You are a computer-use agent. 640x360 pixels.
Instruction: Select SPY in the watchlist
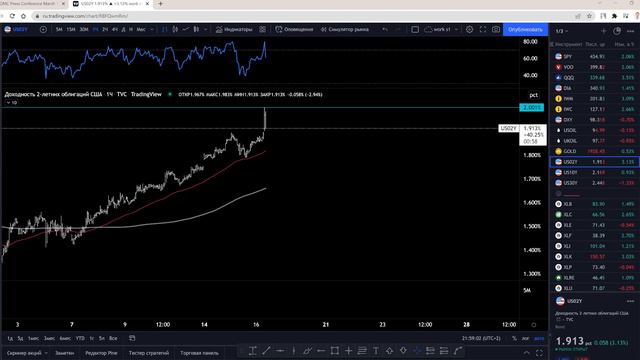(x=595, y=56)
